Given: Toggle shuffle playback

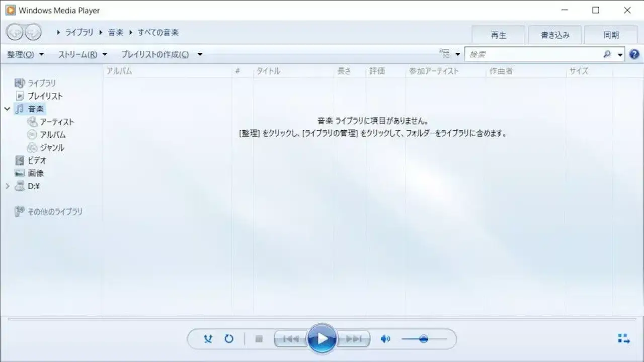Looking at the screenshot, I should tap(208, 339).
